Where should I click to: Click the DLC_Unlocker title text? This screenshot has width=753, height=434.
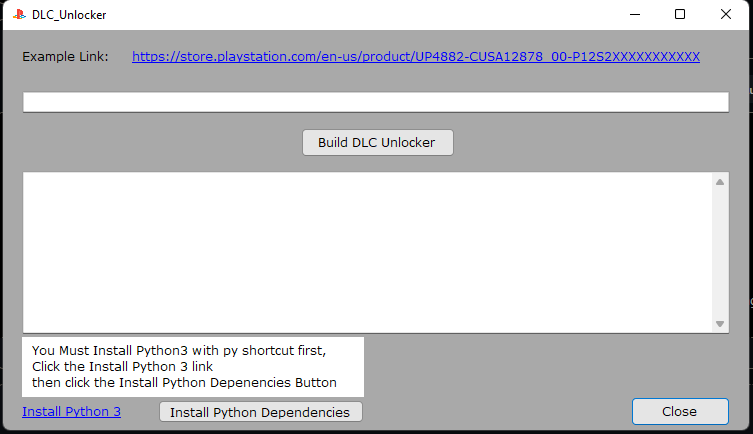[69, 15]
